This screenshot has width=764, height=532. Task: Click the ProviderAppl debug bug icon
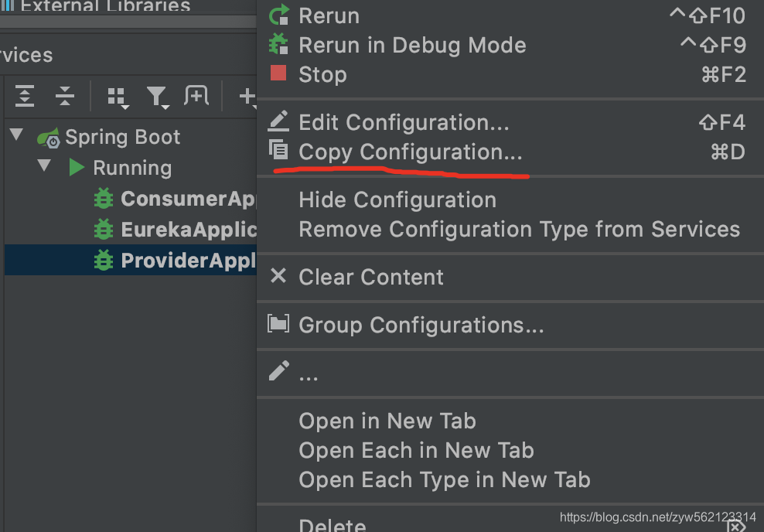pos(104,260)
